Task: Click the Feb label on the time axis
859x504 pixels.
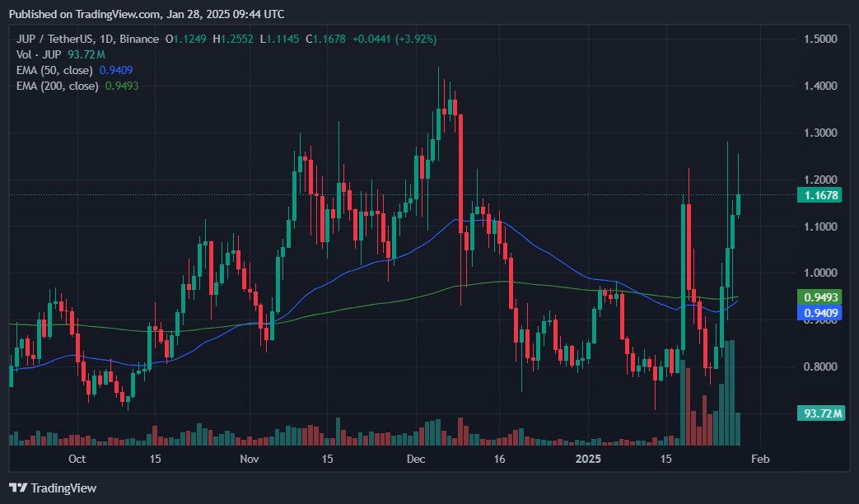Action: (759, 459)
